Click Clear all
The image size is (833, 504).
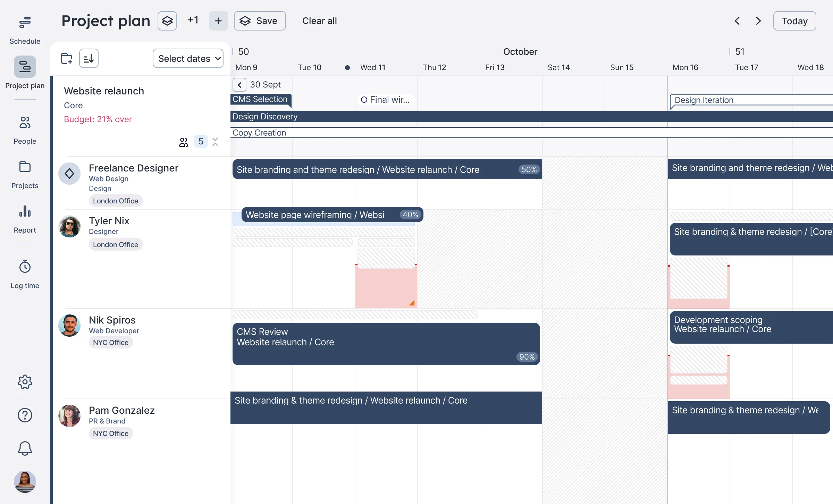319,21
